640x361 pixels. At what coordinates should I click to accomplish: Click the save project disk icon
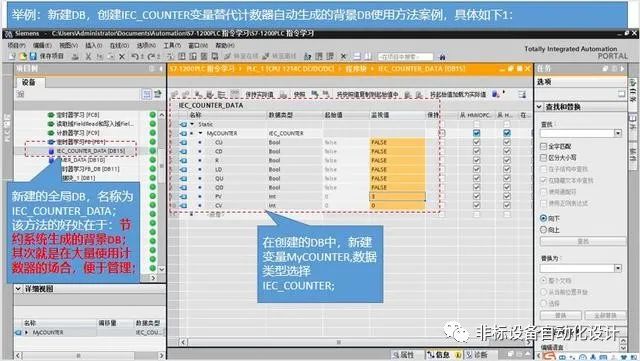tap(33, 56)
